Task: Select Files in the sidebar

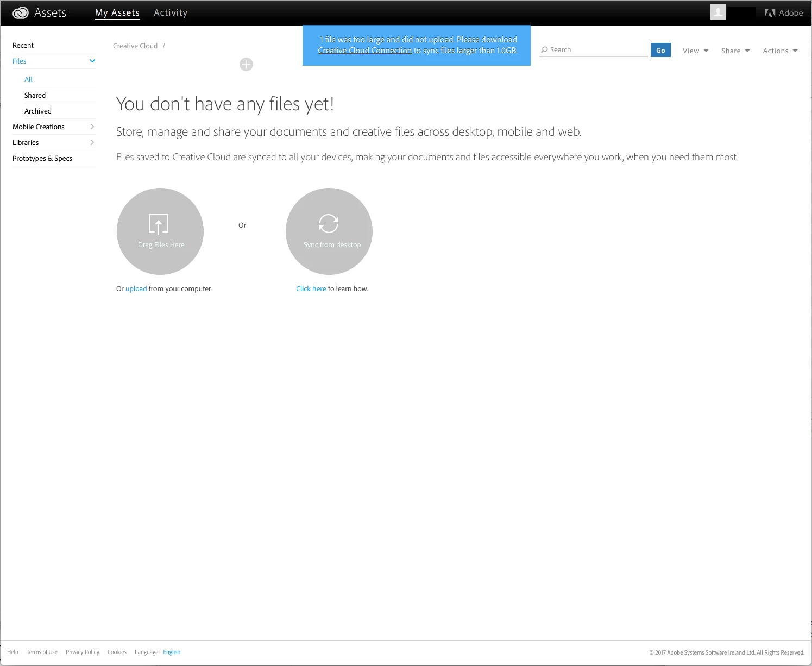Action: pos(20,61)
